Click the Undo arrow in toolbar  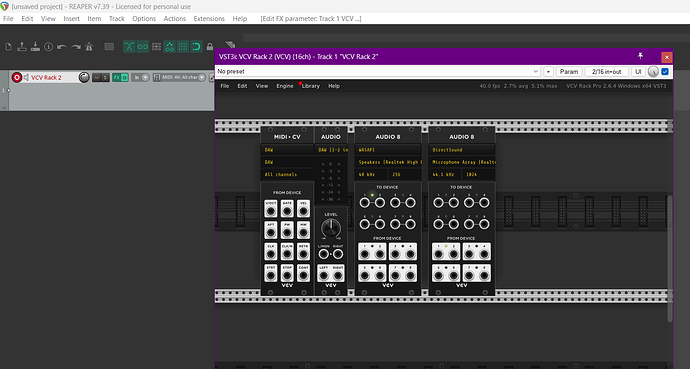pos(62,47)
